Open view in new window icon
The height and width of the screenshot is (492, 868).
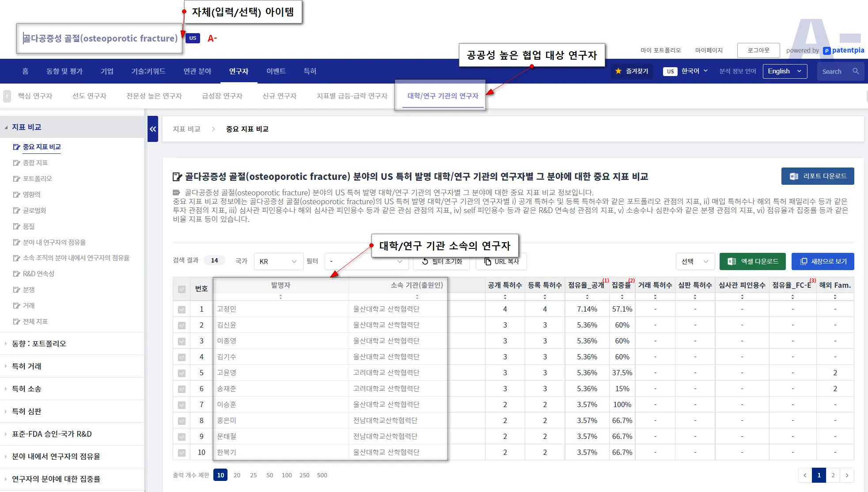coord(804,261)
